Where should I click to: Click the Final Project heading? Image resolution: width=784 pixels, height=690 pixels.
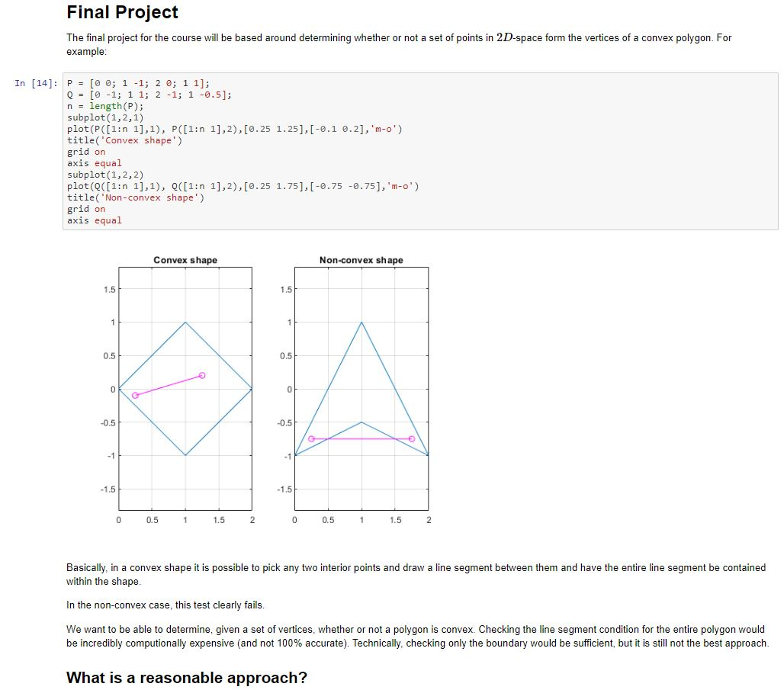click(x=122, y=12)
